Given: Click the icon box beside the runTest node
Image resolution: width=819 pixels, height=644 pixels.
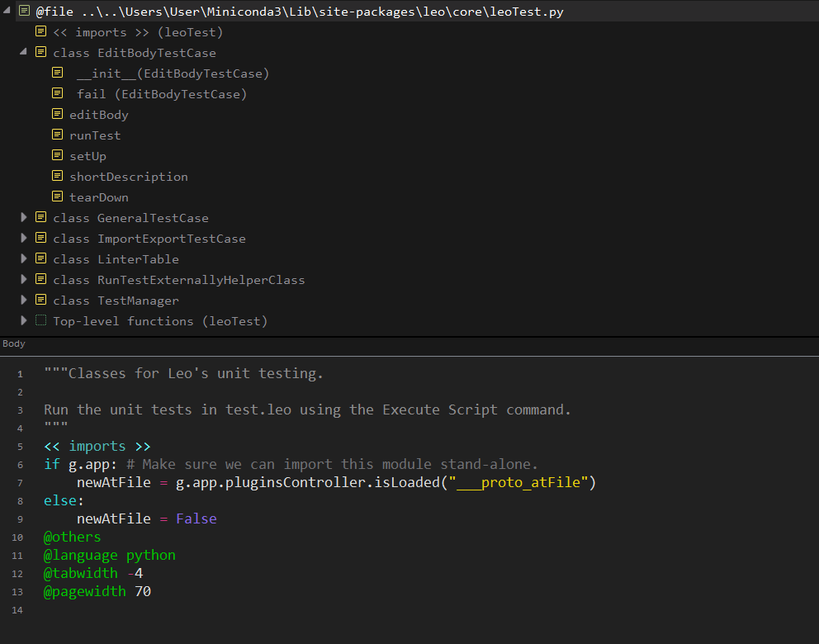Looking at the screenshot, I should (57, 135).
